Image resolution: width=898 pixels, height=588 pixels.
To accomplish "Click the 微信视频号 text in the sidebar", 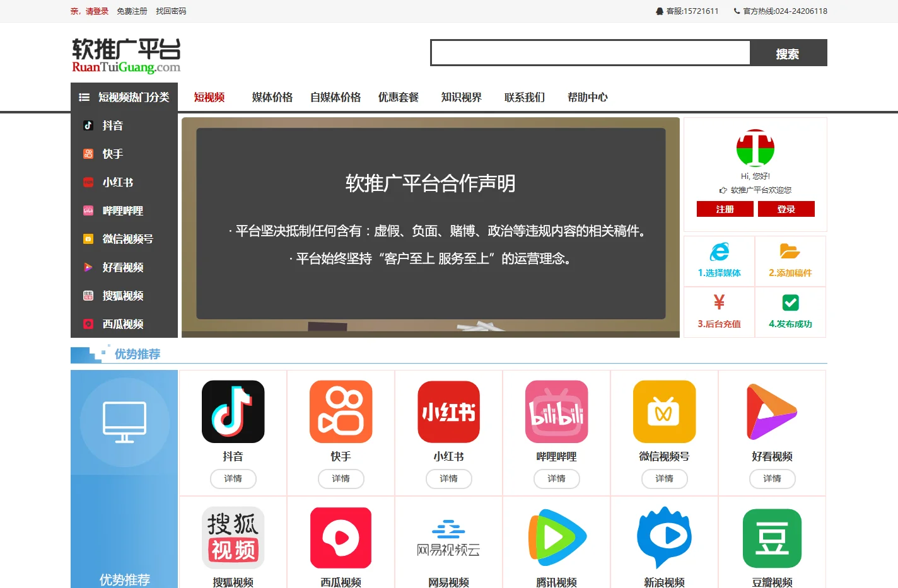I will [128, 239].
